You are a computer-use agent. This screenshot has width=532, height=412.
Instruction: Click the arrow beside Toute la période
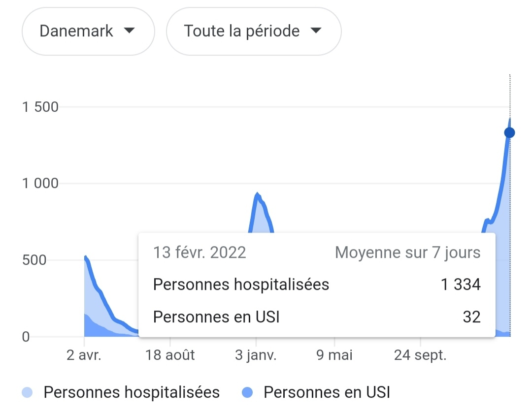coord(316,31)
